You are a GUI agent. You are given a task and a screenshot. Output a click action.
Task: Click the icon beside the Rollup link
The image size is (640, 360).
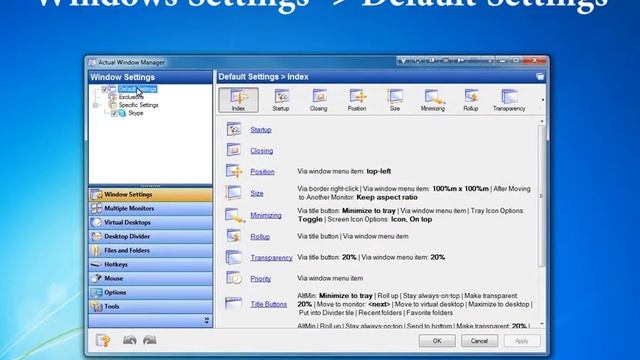pyautogui.click(x=234, y=236)
